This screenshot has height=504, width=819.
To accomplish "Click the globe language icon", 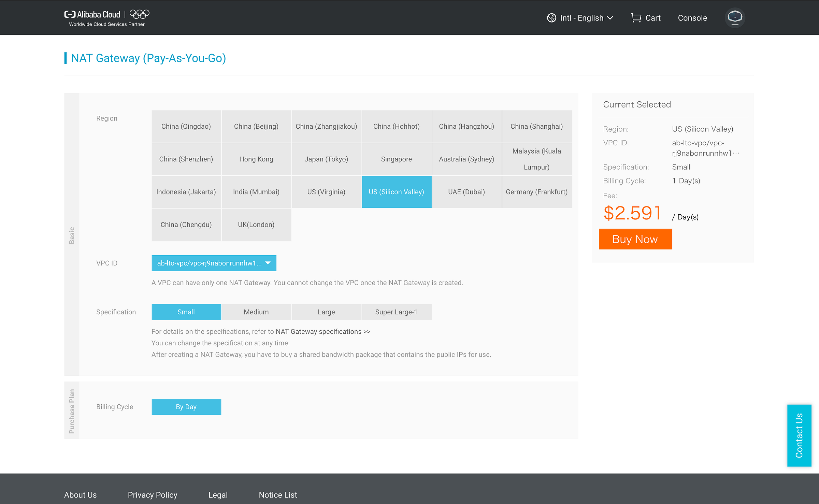I will [551, 18].
